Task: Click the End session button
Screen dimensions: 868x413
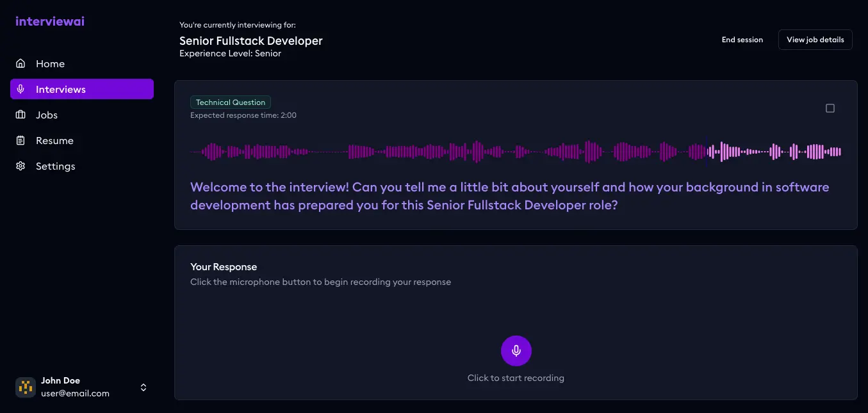Action: tap(742, 39)
